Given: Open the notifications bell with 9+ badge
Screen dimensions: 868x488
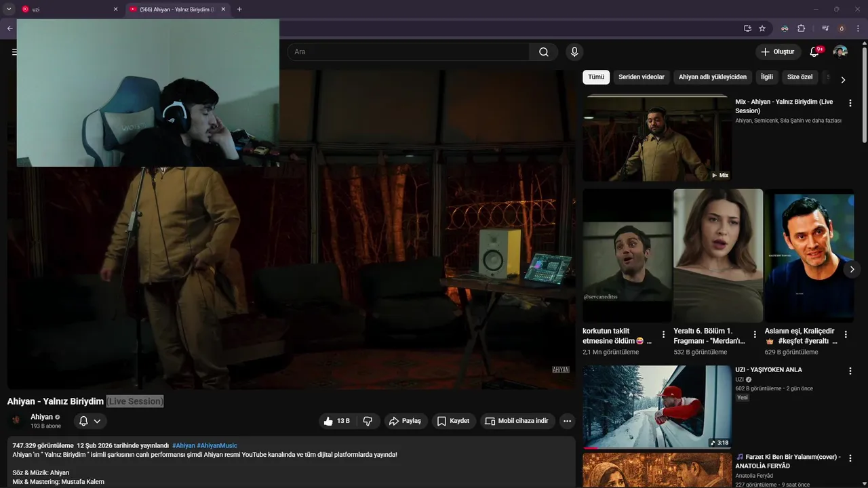Looking at the screenshot, I should click(x=815, y=52).
